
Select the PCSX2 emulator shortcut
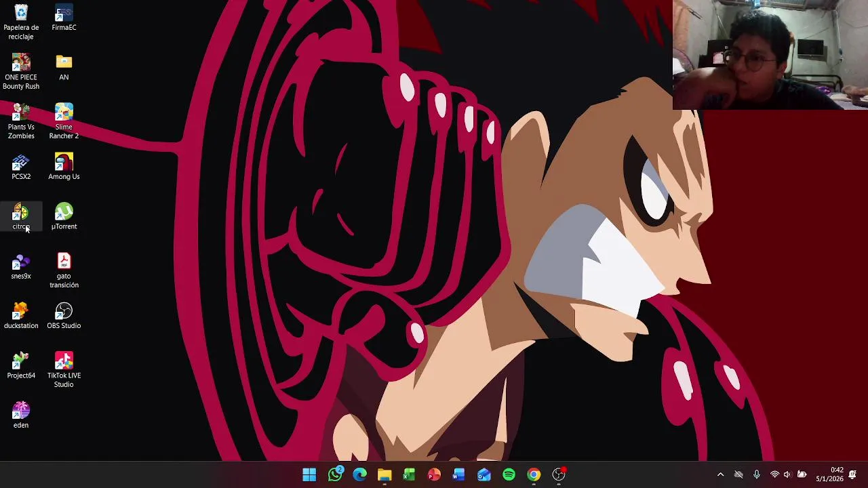(x=21, y=167)
